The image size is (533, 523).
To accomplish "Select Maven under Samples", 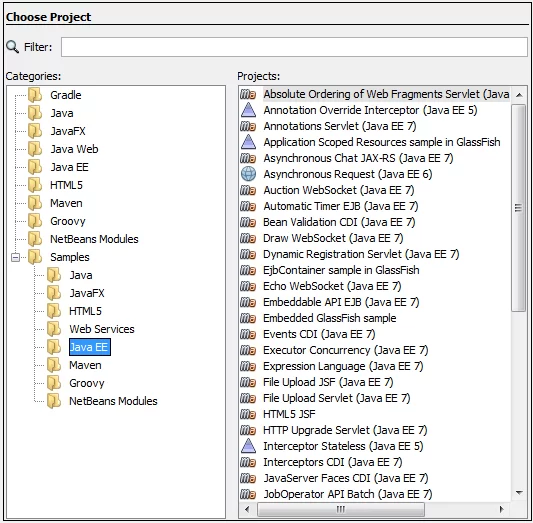I will (x=85, y=365).
